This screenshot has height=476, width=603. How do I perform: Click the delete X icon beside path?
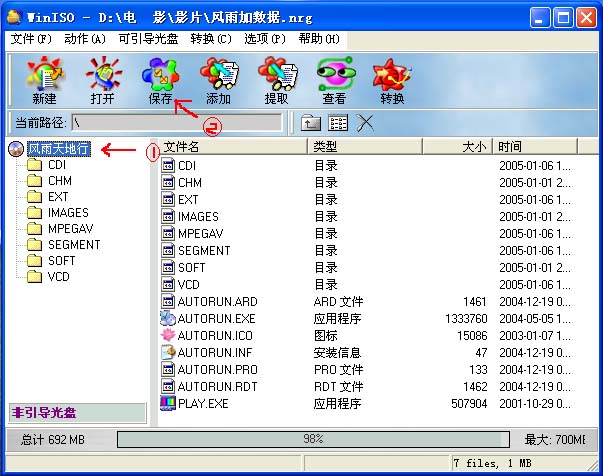[365, 123]
